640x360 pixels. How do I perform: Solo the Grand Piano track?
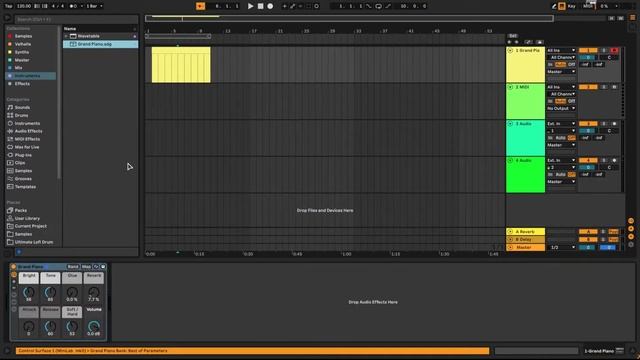tap(604, 50)
